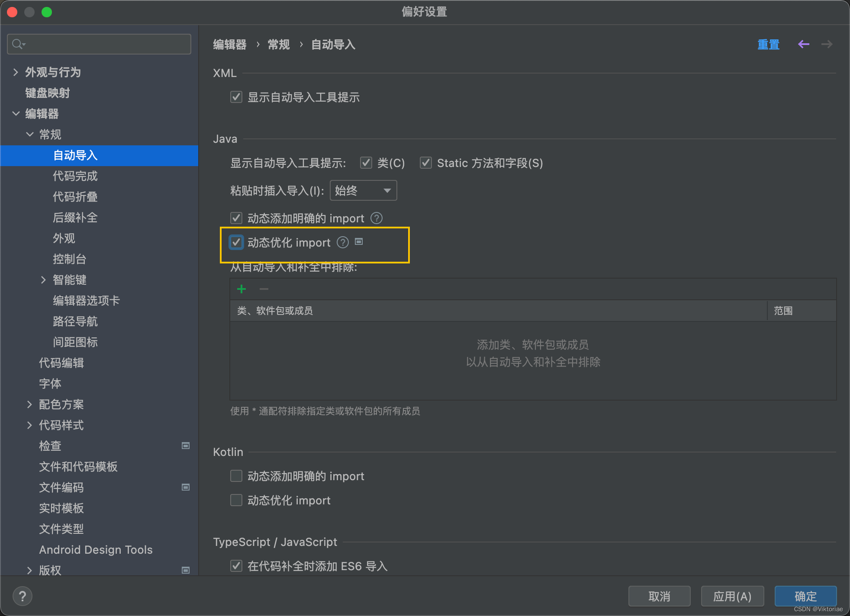Click the 取消 cancel button
The image size is (850, 616).
click(x=659, y=596)
